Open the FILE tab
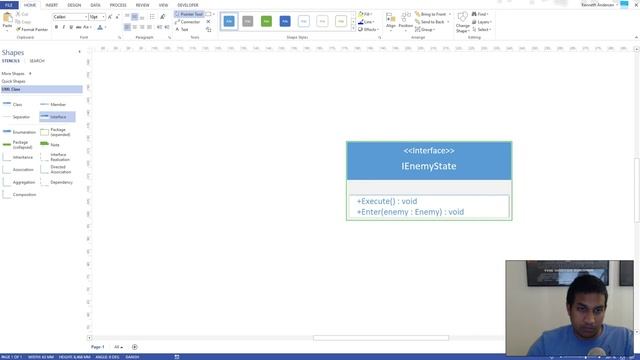 coord(9,5)
